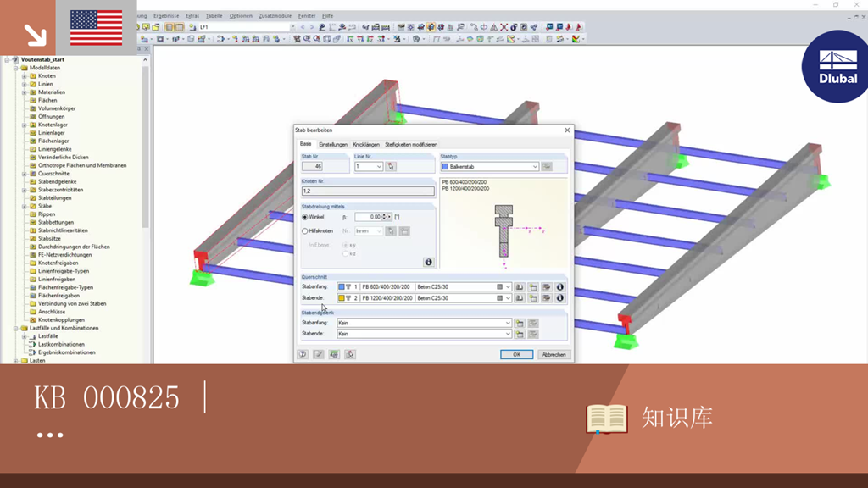The image size is (868, 488).
Task: Click the β angle value field
Action: (x=368, y=217)
